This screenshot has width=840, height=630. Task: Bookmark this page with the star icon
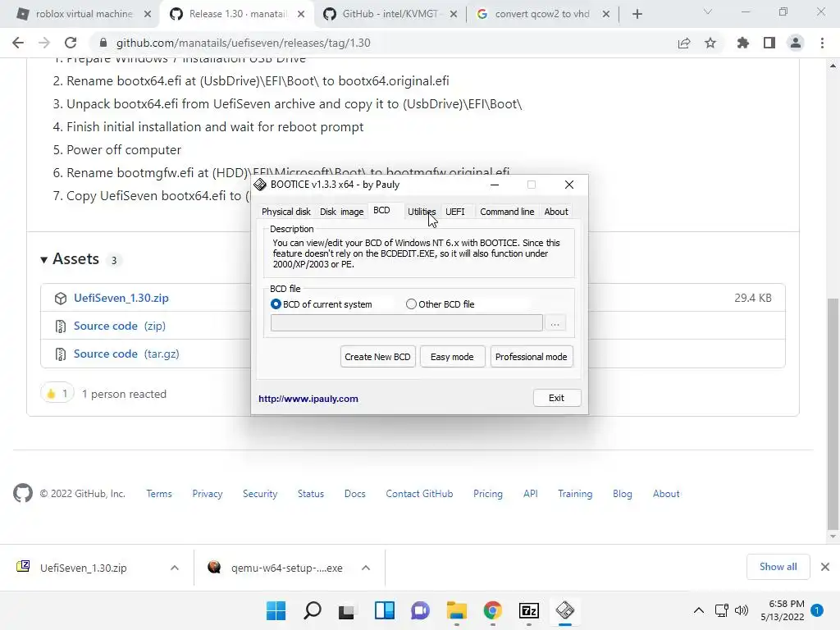710,43
